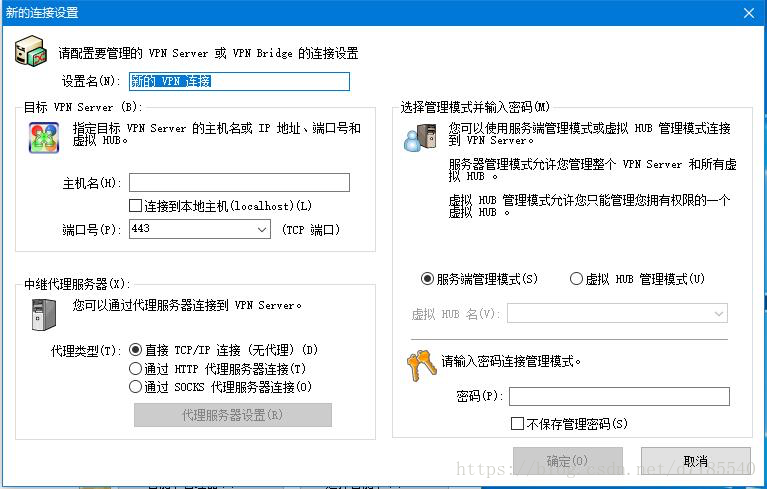The image size is (767, 489).
Task: Click the 确定 OK button
Action: click(x=568, y=461)
